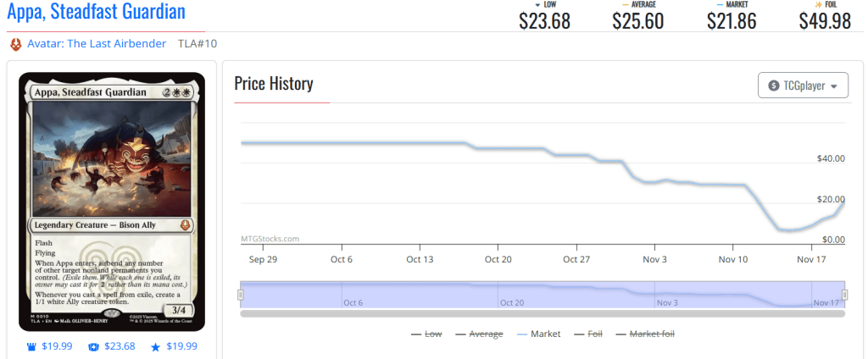Toggle the Low series in chart legend
The width and height of the screenshot is (868, 359).
[x=426, y=334]
